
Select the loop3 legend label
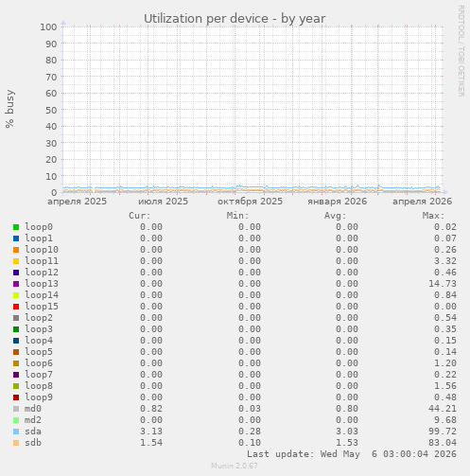[x=39, y=329]
